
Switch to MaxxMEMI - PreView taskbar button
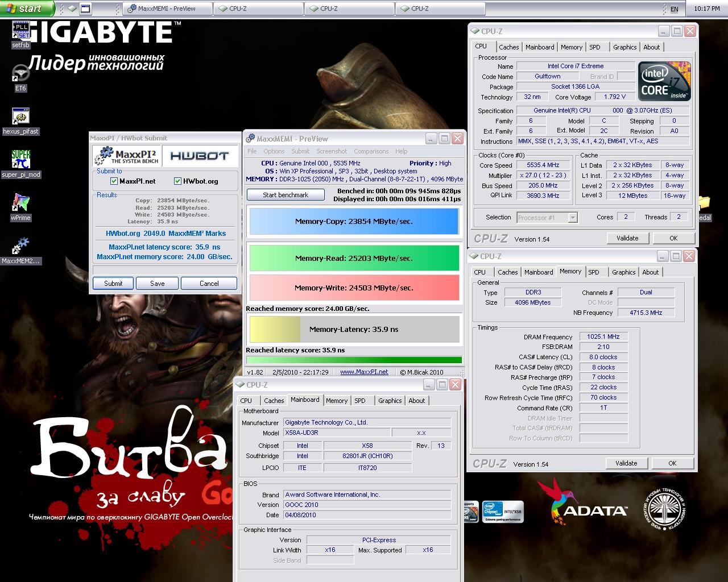click(167, 9)
